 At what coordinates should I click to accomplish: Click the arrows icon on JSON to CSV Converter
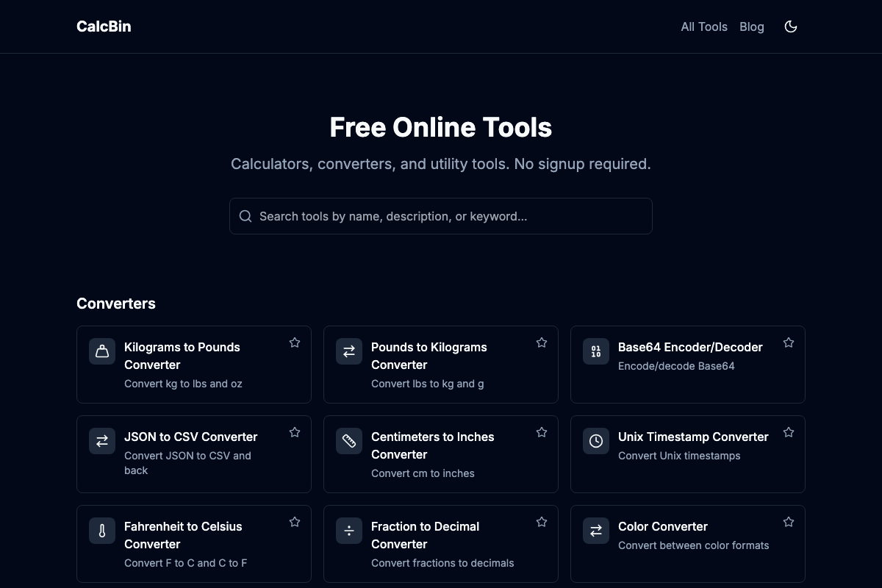101,441
